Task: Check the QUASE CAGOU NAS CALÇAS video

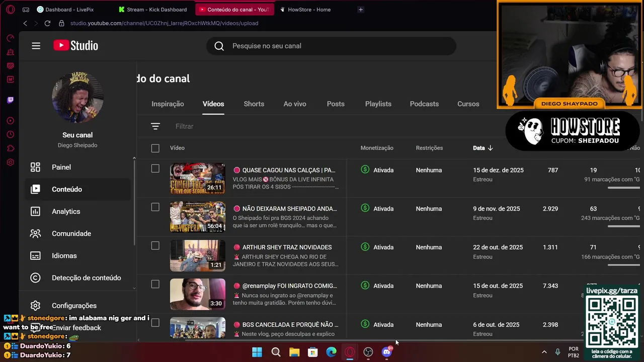Action: [155, 168]
